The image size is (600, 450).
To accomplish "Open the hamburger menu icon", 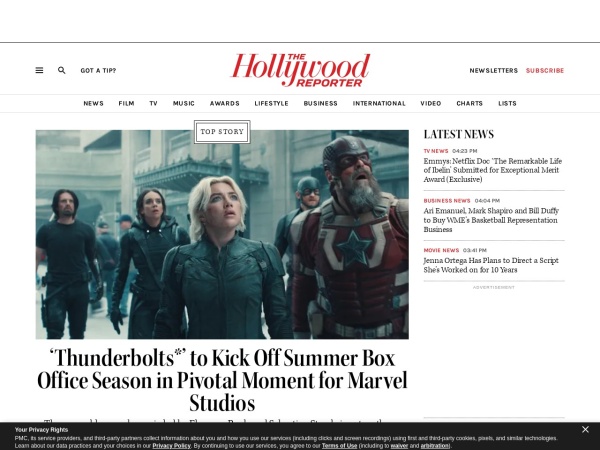I will point(39,70).
